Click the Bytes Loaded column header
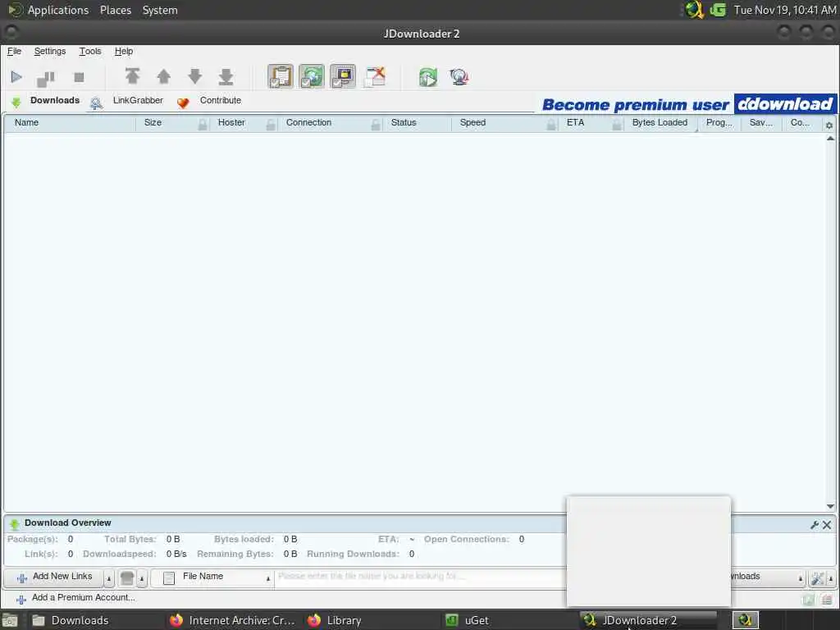 point(660,123)
